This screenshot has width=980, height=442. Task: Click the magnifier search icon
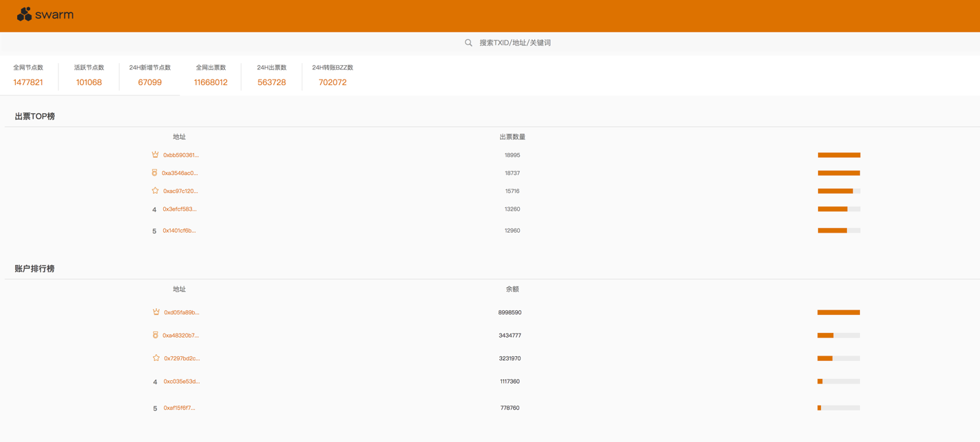pos(468,43)
